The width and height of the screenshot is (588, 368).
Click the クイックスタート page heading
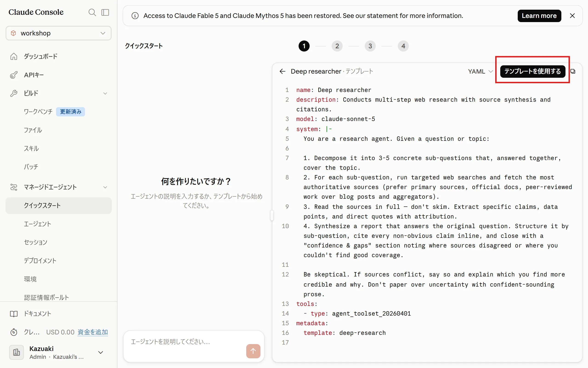(x=144, y=46)
